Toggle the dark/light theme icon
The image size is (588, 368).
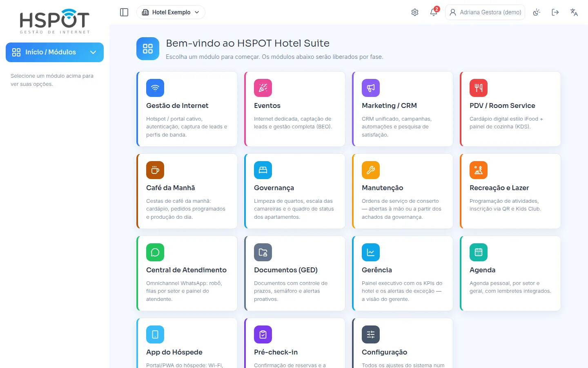click(x=537, y=12)
